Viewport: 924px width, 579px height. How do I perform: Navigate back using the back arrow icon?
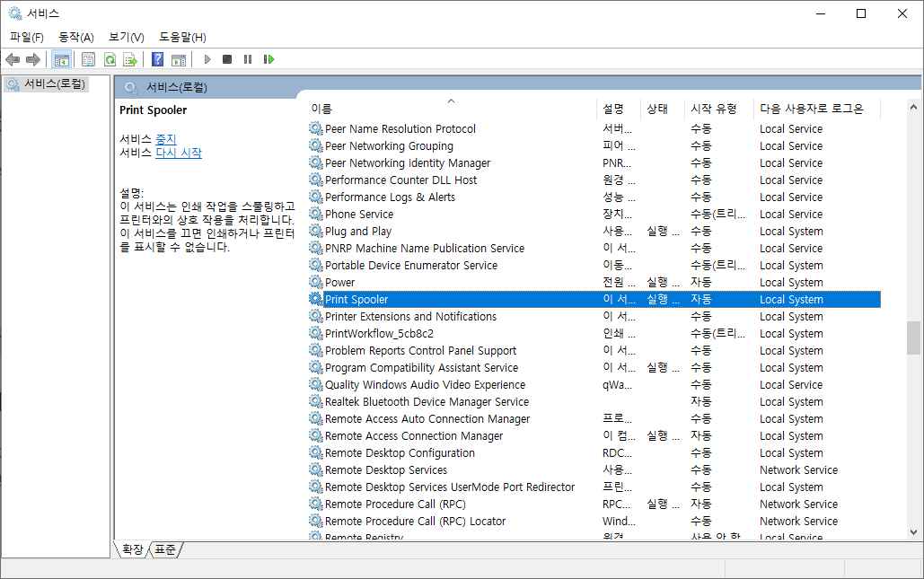pos(13,59)
